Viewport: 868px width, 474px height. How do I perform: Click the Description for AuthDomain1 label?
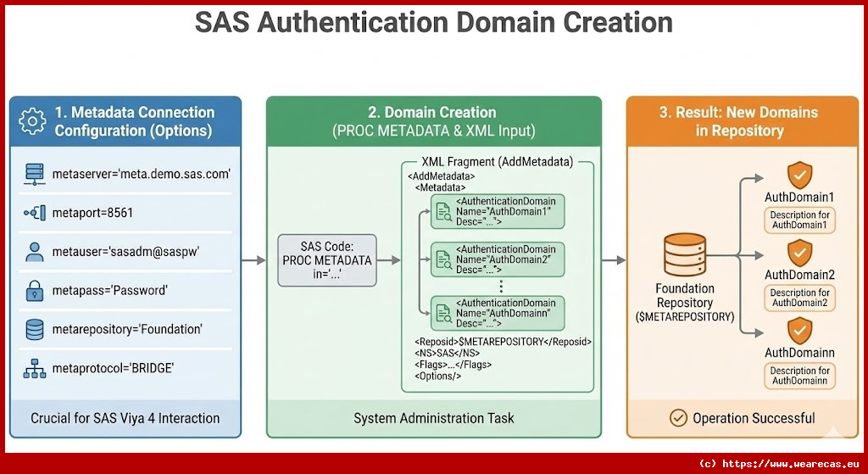point(799,220)
